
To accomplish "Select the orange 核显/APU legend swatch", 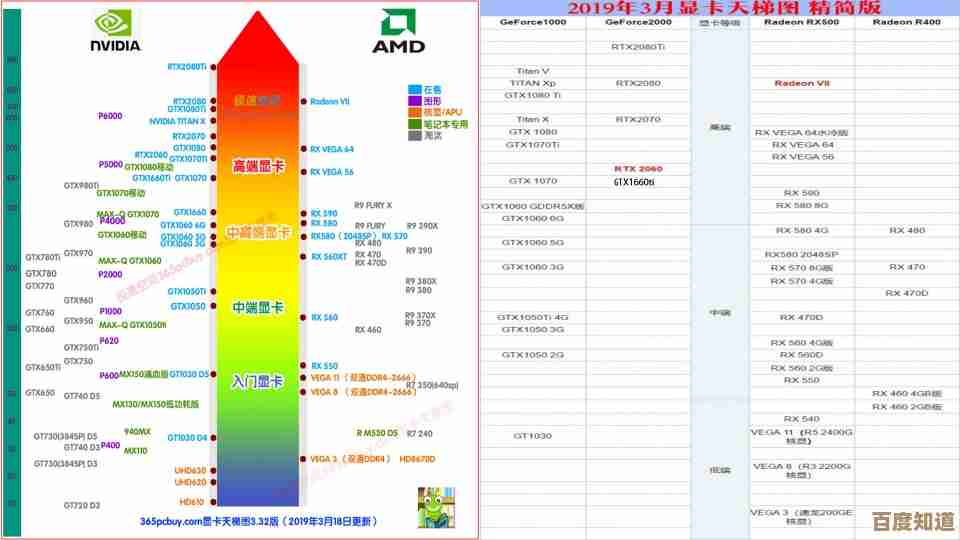I will point(414,112).
